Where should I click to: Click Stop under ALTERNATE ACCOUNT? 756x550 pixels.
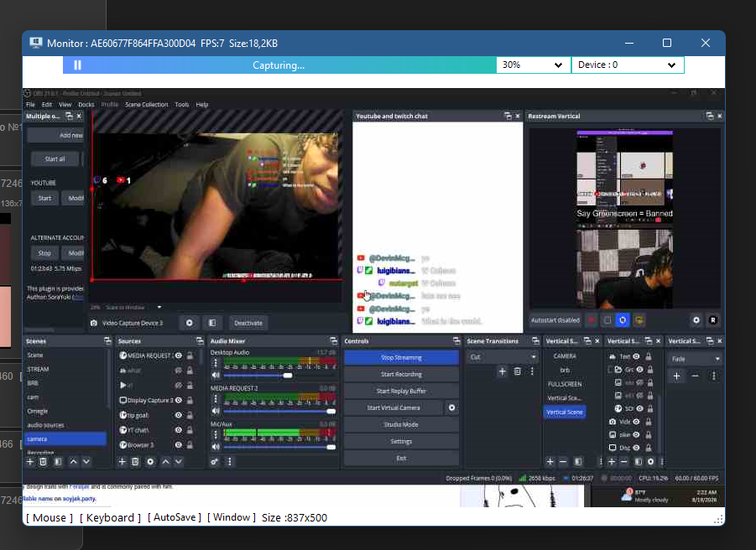[44, 253]
